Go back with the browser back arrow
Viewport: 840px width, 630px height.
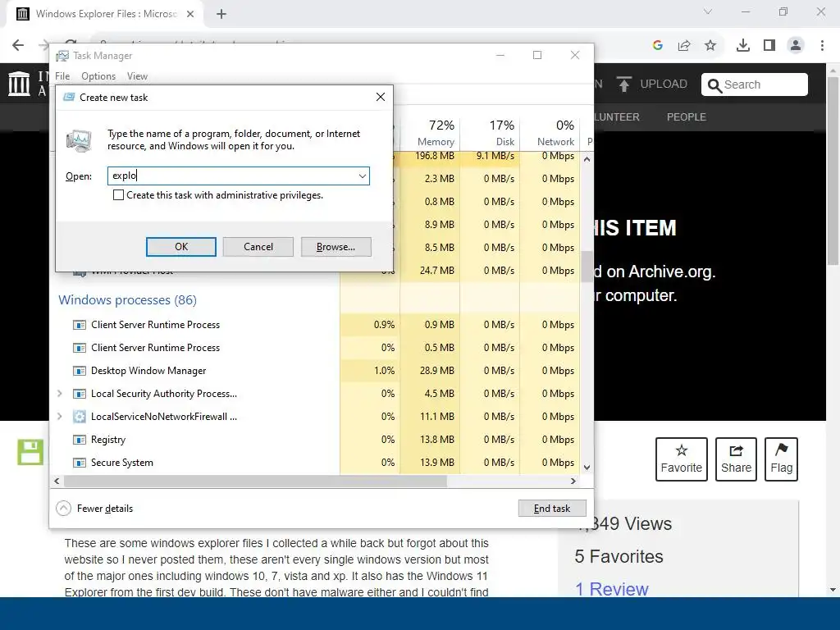18,46
